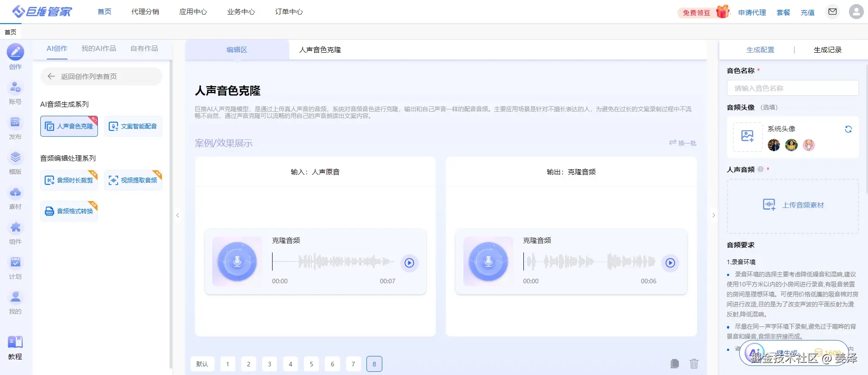Click the trash delete icon at bottom
The width and height of the screenshot is (868, 375).
click(694, 364)
